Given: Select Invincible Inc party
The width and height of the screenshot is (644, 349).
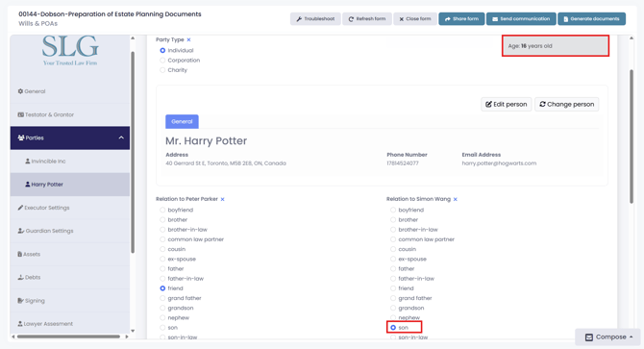Looking at the screenshot, I should click(70, 162).
